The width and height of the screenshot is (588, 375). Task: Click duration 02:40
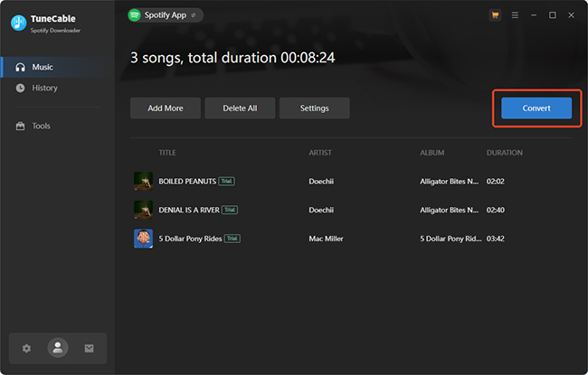pos(496,210)
